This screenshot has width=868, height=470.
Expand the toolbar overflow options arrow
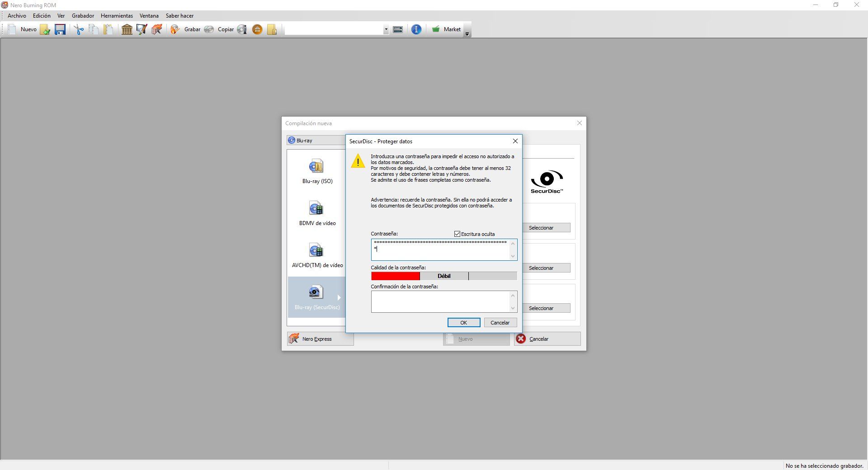(467, 34)
